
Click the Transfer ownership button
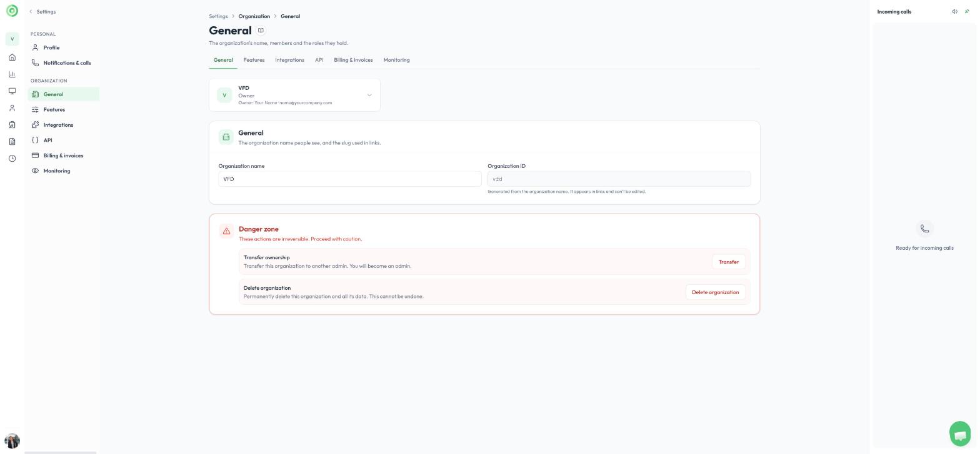tap(728, 262)
